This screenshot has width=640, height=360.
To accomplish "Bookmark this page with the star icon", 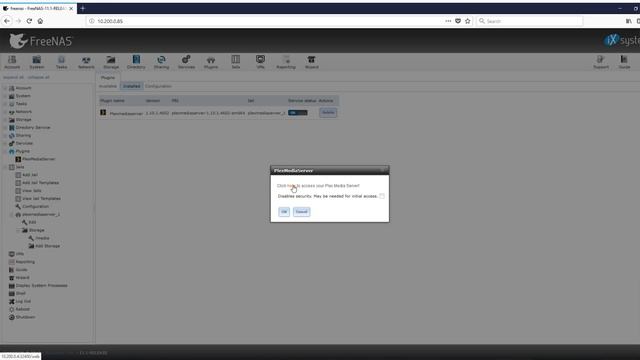I will pos(468,21).
